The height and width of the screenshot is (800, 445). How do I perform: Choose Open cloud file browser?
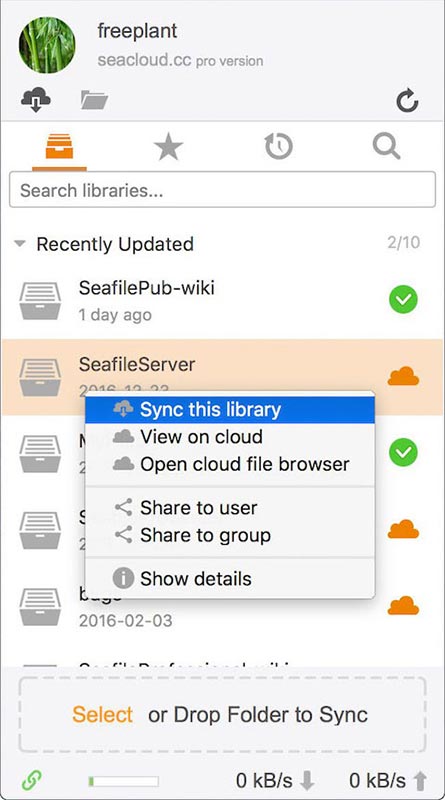point(230,464)
